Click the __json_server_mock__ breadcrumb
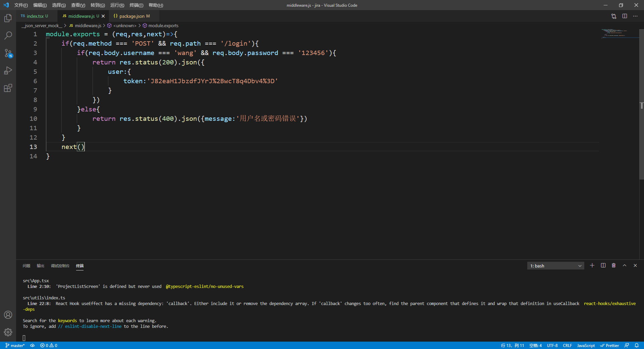The width and height of the screenshot is (644, 349). (42, 26)
